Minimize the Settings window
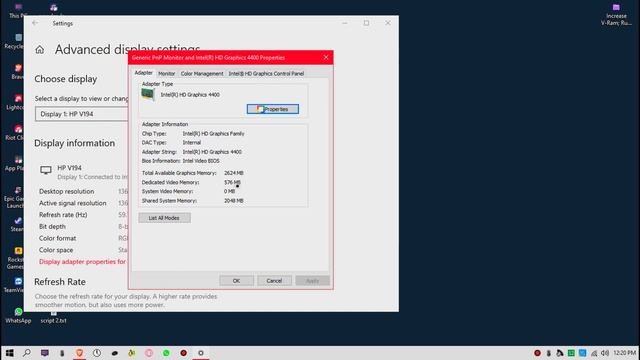This screenshot has height=360, width=640. 345,23
